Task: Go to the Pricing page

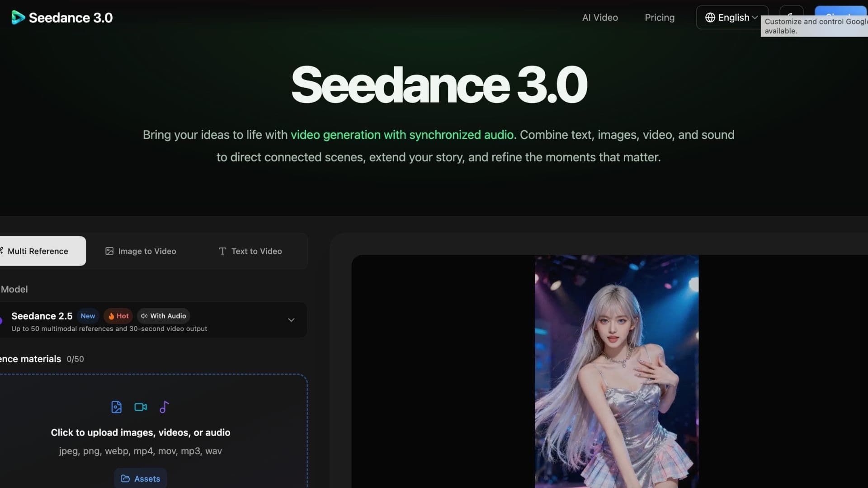Action: (660, 18)
